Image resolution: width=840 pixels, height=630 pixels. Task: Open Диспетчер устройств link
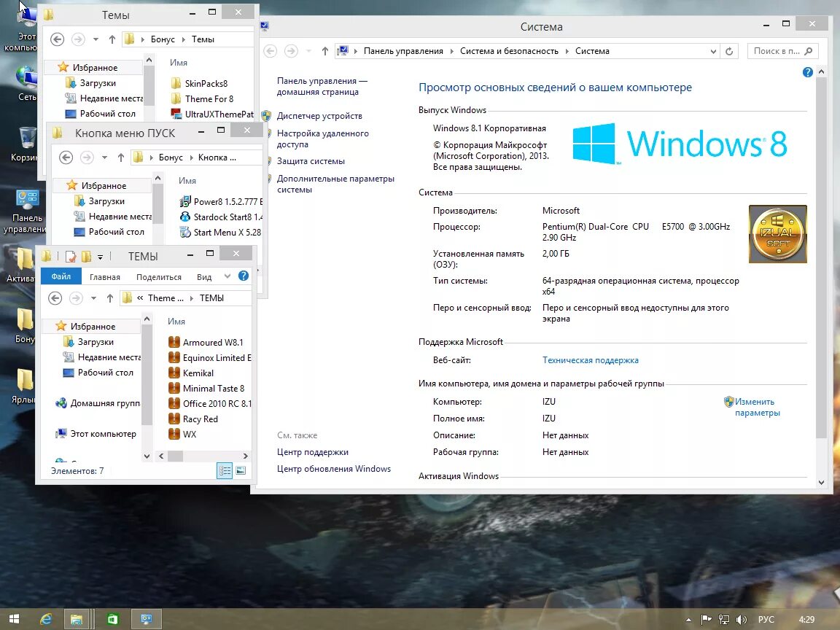(x=319, y=116)
